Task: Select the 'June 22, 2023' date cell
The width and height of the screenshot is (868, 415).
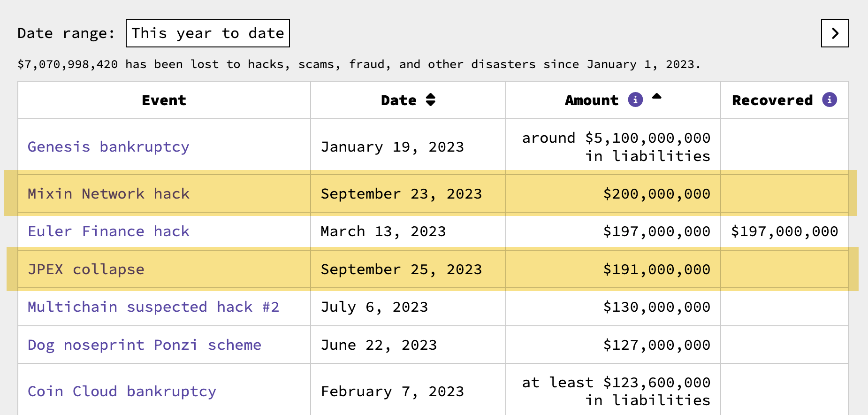Action: [x=408, y=345]
